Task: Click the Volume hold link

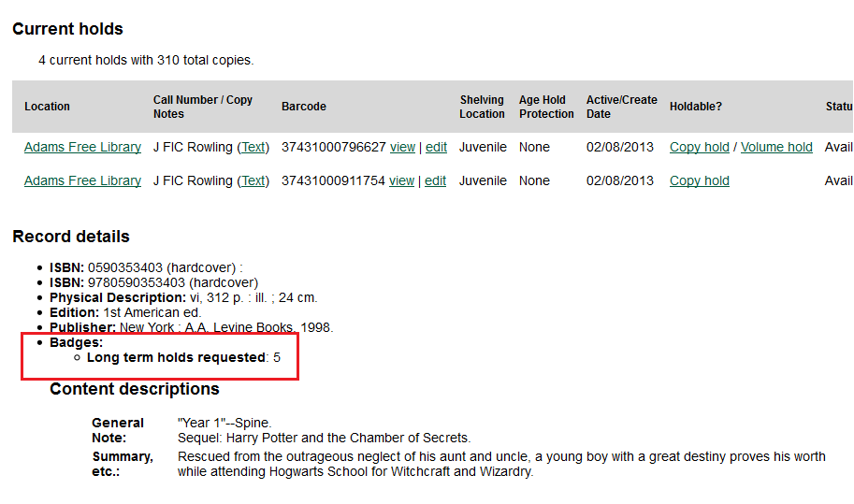Action: point(776,147)
